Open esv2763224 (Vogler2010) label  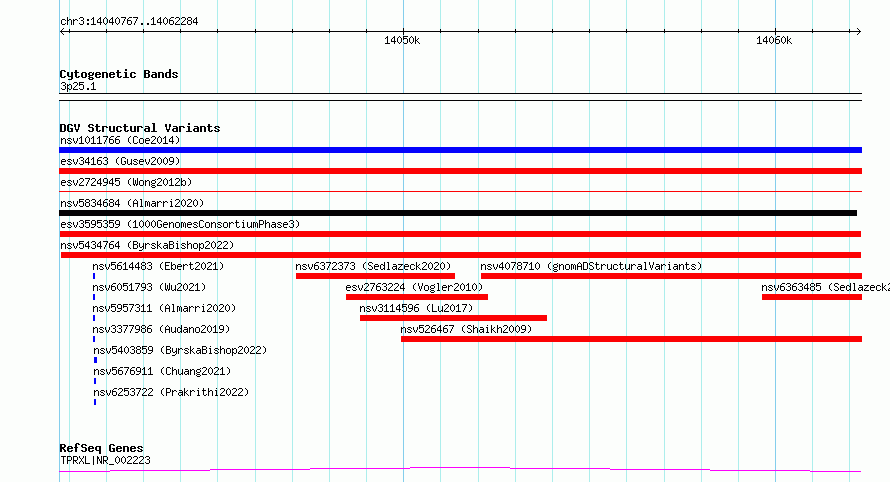tap(414, 287)
